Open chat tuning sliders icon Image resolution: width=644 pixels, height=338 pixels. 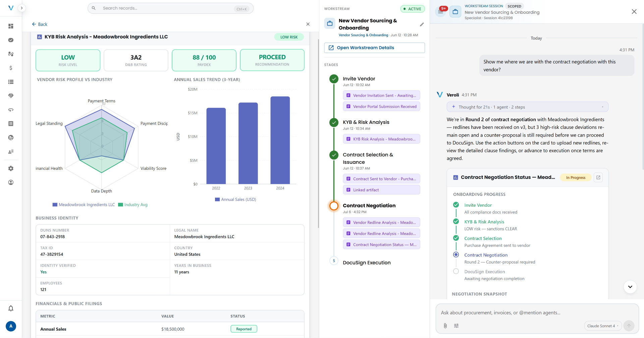click(456, 326)
